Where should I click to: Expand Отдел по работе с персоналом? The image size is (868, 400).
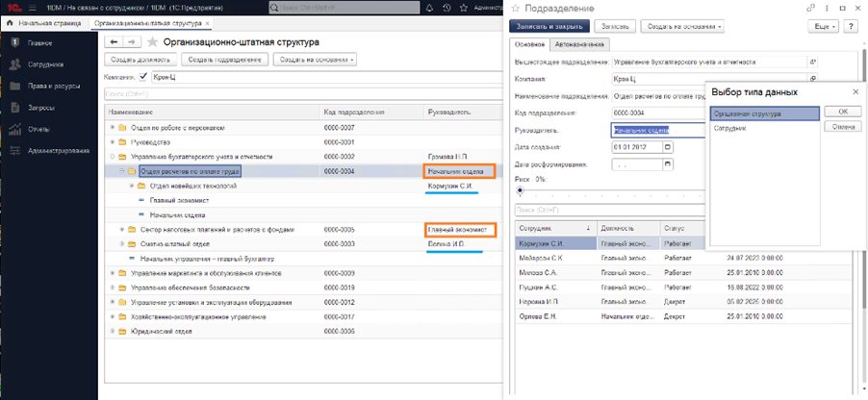pos(113,127)
